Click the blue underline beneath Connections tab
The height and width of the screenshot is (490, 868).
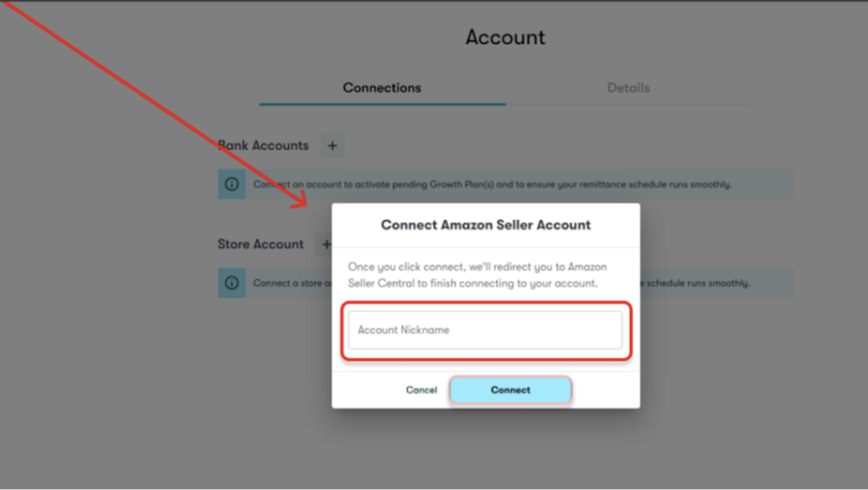382,103
